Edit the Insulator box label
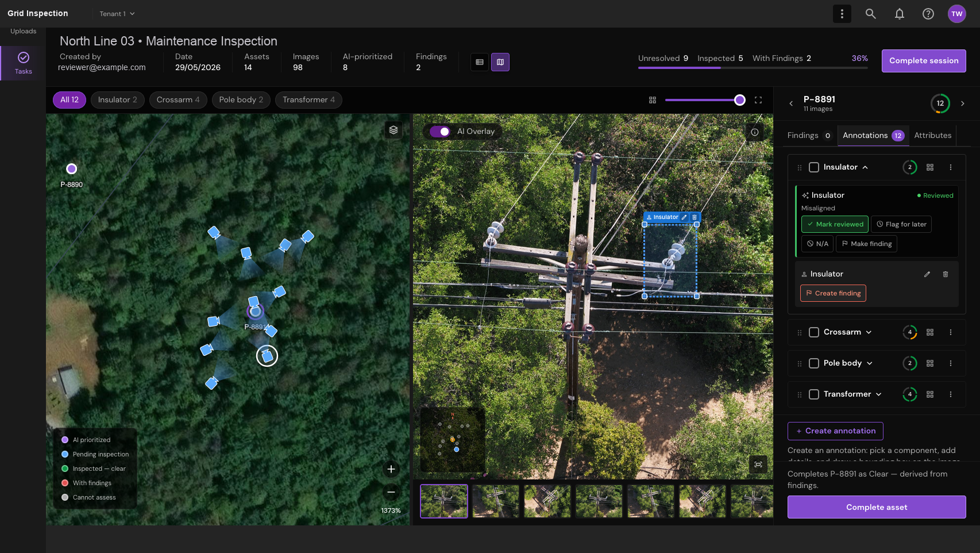 pyautogui.click(x=684, y=217)
